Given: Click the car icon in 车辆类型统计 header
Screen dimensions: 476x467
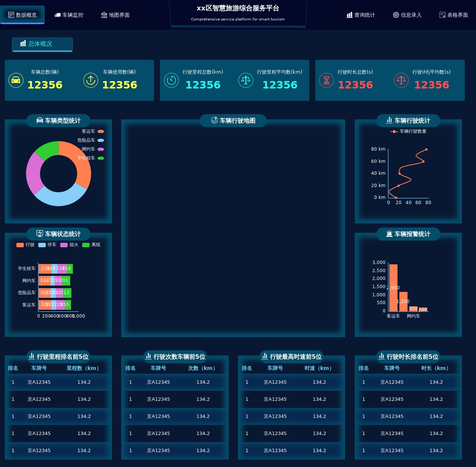Looking at the screenshot, I should (40, 120).
